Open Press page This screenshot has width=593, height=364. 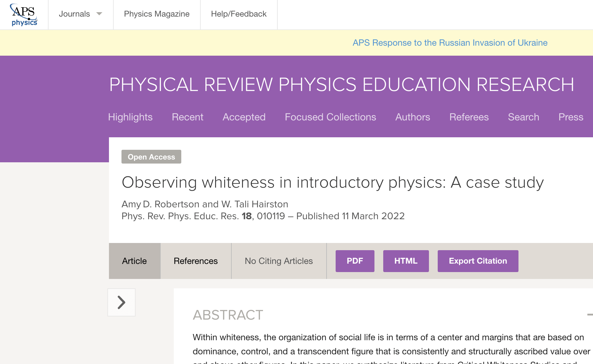571,117
